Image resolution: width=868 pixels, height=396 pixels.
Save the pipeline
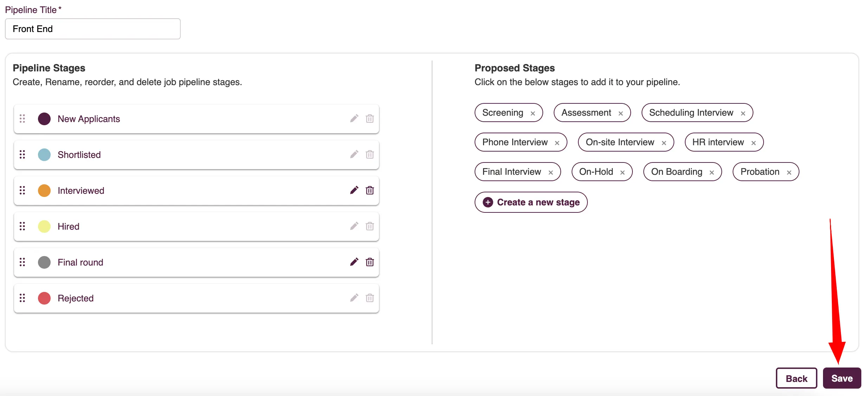(842, 378)
